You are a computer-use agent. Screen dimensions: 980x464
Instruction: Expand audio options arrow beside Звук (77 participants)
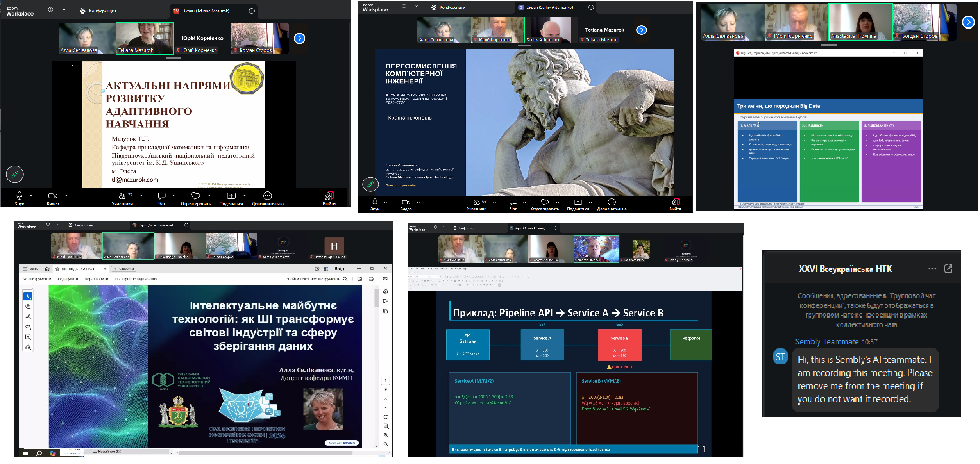pyautogui.click(x=31, y=196)
